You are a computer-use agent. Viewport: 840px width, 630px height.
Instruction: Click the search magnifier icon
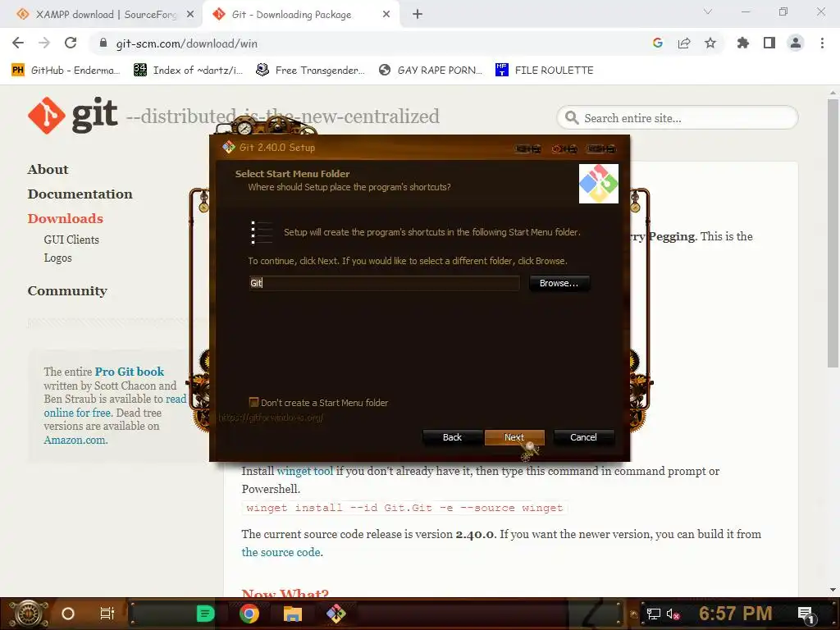pyautogui.click(x=572, y=118)
